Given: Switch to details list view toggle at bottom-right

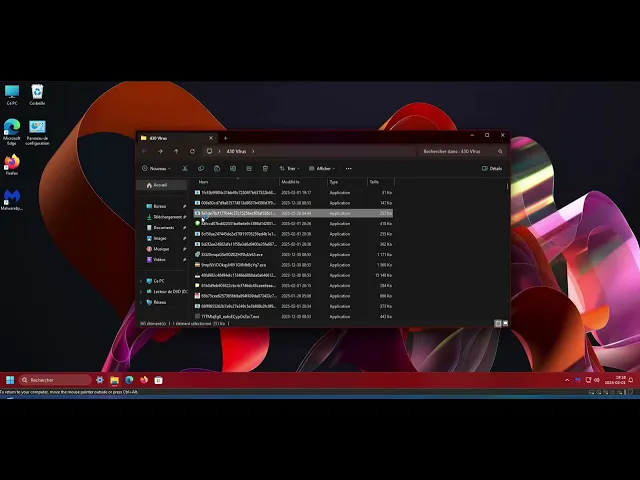Looking at the screenshot, I should point(498,323).
